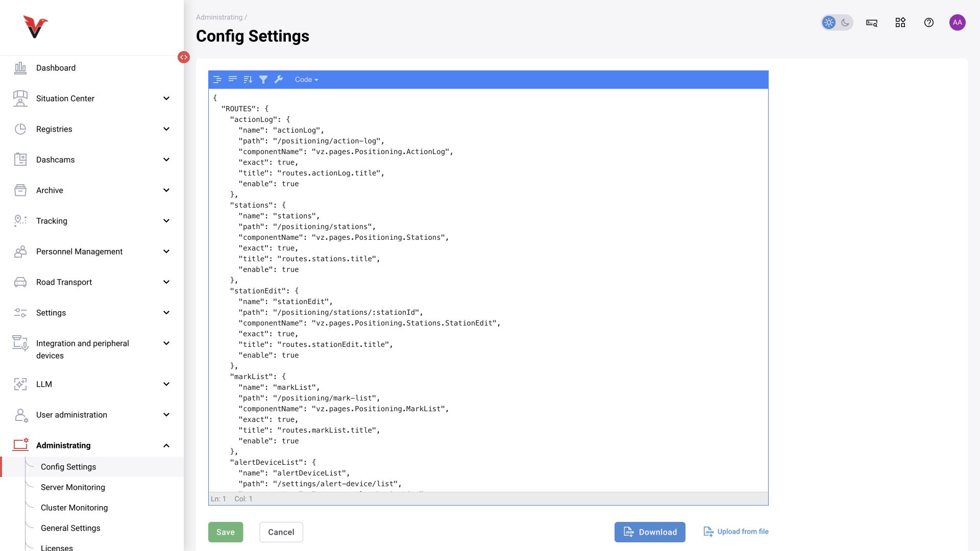
Task: Click the Personnel Management sidebar icon
Action: click(x=20, y=252)
